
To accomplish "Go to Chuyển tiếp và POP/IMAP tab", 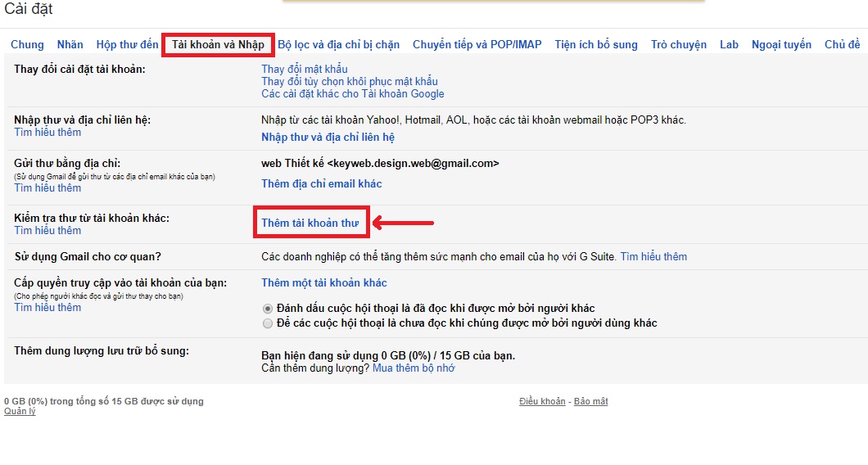I will (x=477, y=45).
